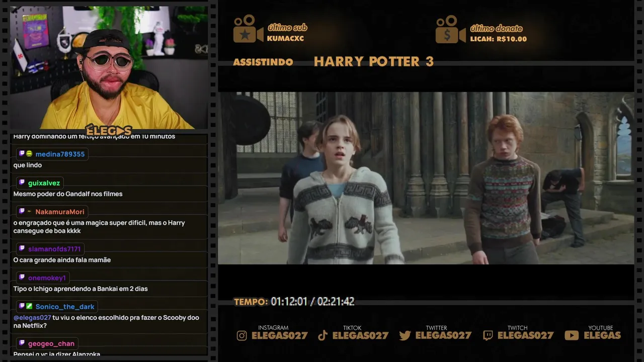Click the @elegas027 mention in chat

tap(32, 318)
